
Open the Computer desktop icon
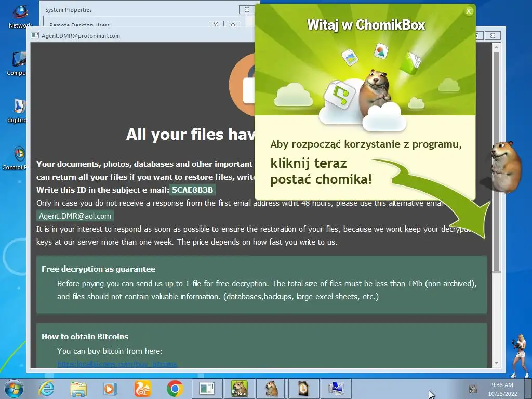tap(16, 64)
